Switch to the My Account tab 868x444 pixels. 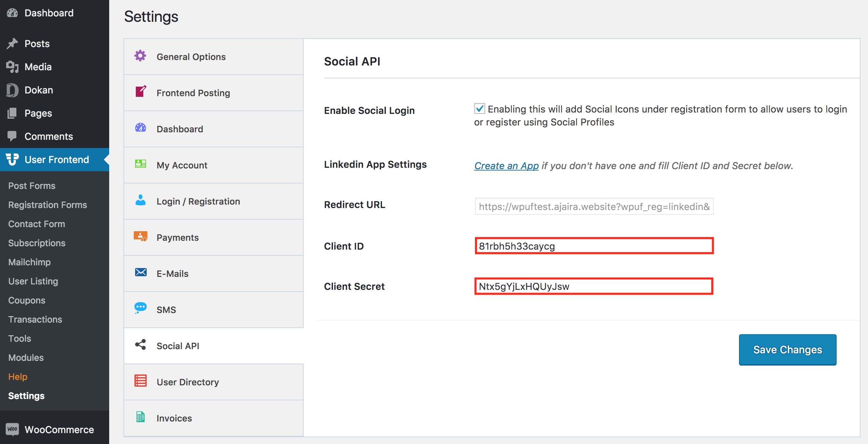(x=214, y=165)
